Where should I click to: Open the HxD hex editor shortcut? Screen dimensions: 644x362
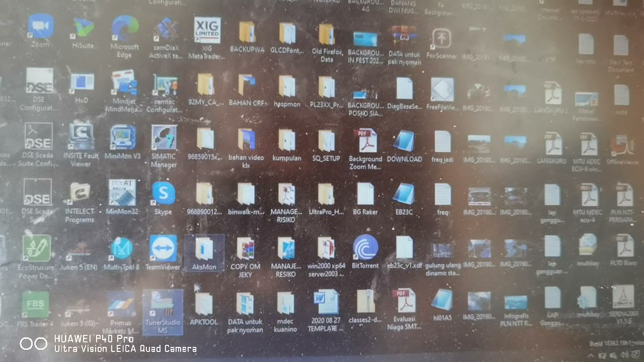[82, 87]
